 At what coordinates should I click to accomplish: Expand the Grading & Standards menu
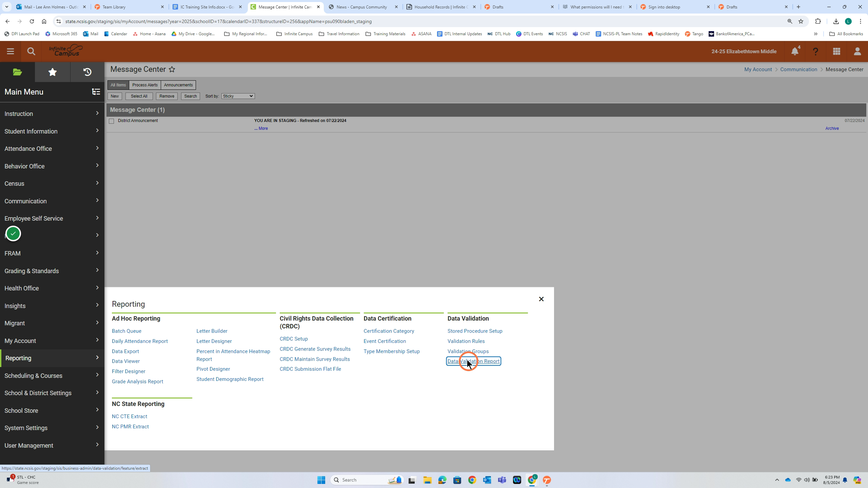tap(52, 271)
